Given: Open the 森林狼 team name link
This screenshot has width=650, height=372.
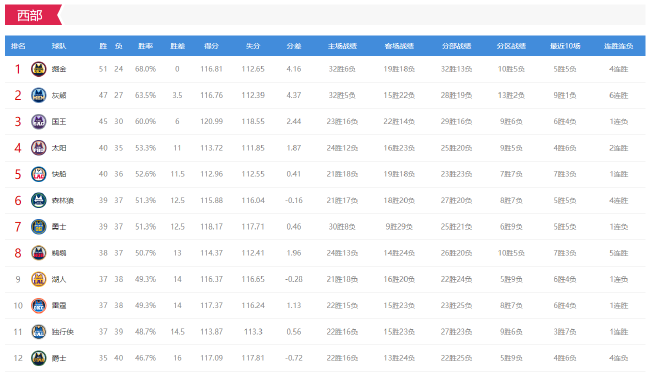Looking at the screenshot, I should point(63,200).
